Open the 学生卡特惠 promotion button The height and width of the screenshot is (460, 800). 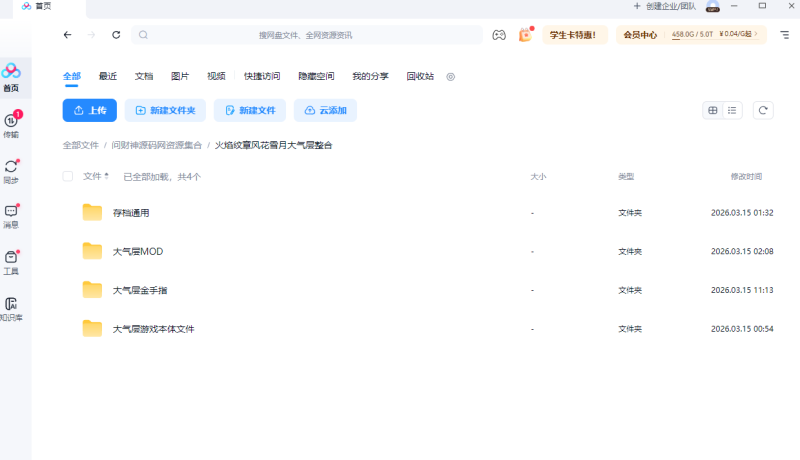[575, 35]
